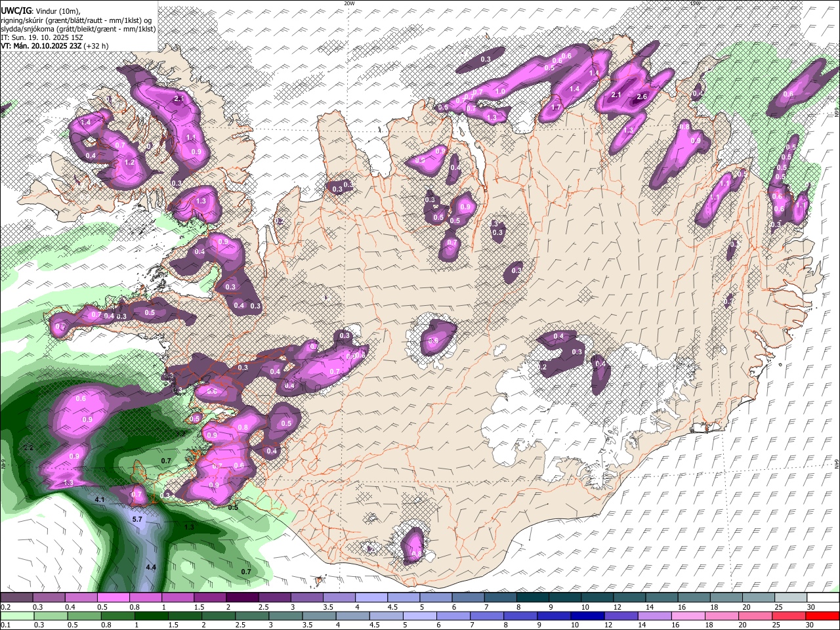The image size is (840, 630).
Task: Click the '20W' longitude label at top
Action: pyautogui.click(x=349, y=3)
